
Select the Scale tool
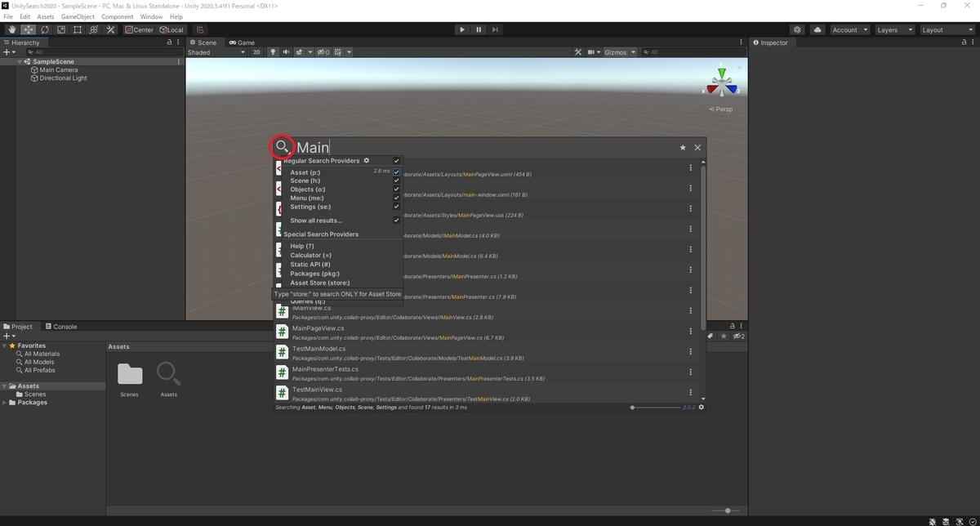(x=60, y=29)
